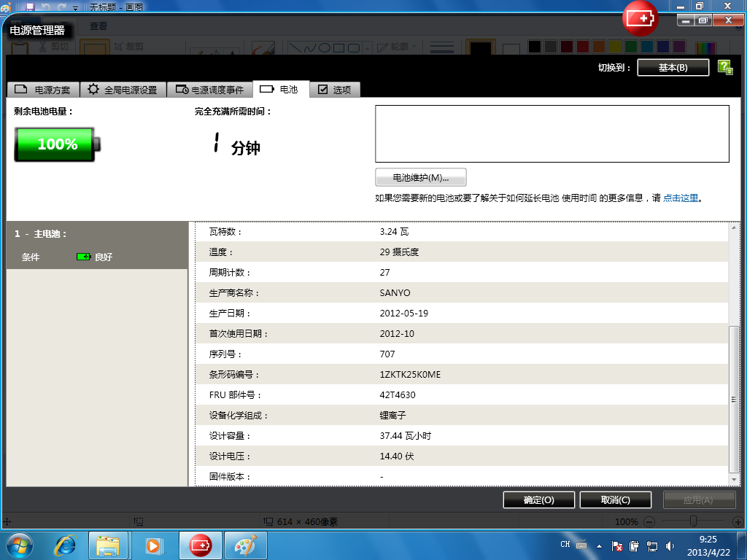This screenshot has height=560, width=747.
Task: Click the 设备化学组成 value 锂离子
Action: 392,416
